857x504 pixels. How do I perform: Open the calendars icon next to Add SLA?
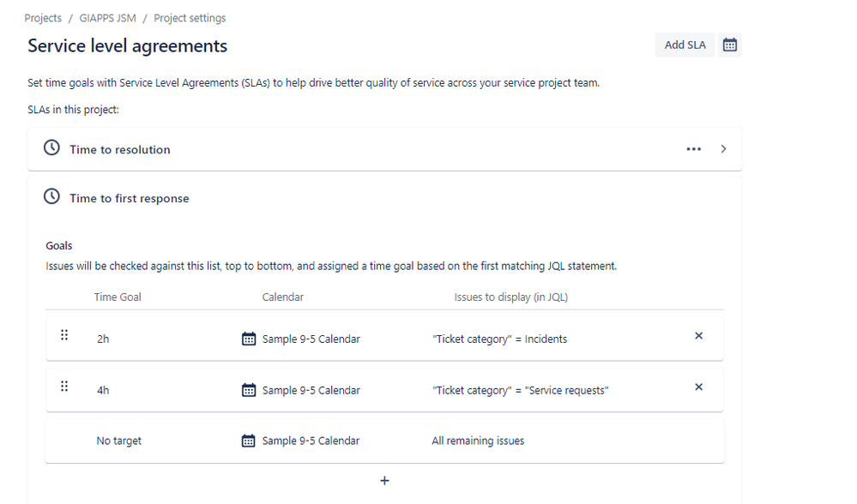point(730,45)
